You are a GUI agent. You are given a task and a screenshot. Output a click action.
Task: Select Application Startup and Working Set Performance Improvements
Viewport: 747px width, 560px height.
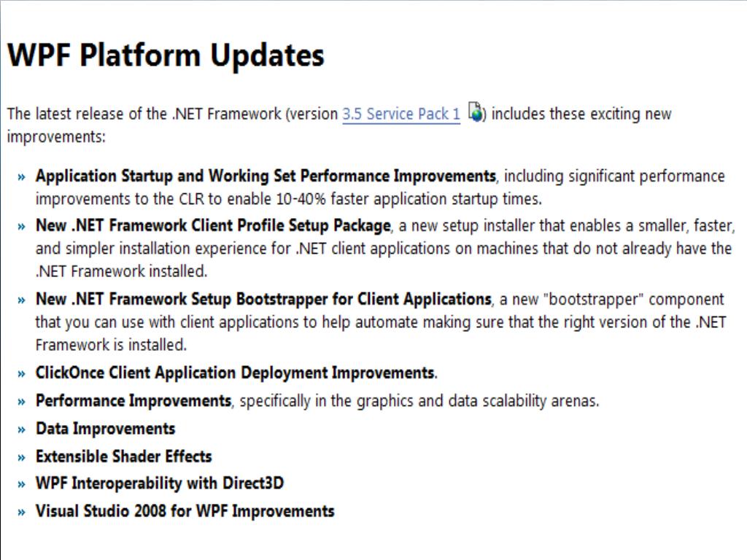(266, 176)
